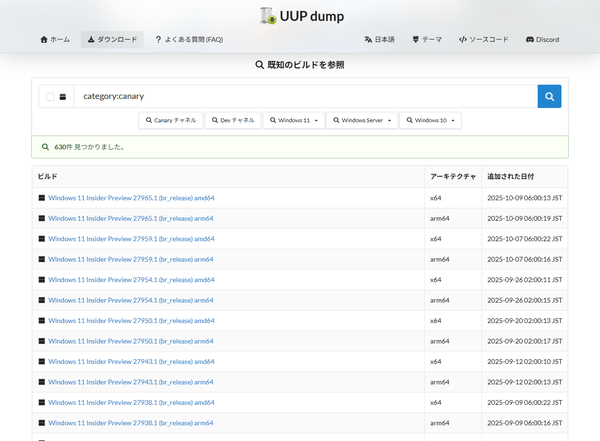This screenshot has height=441, width=600.
Task: Open build 27938.1 amd64 link
Action: [x=131, y=402]
